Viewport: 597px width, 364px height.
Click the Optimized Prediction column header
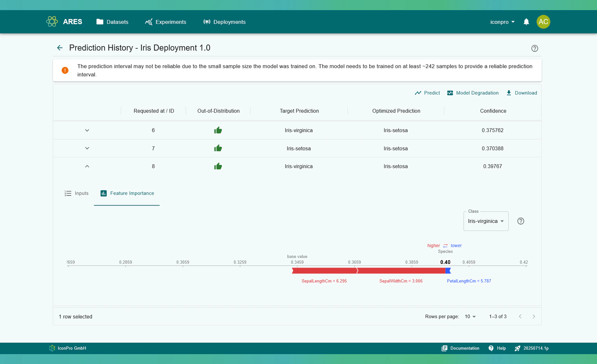click(x=396, y=111)
